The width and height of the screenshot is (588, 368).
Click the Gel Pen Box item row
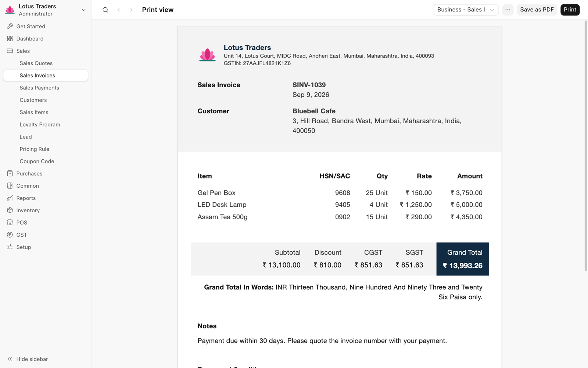340,193
